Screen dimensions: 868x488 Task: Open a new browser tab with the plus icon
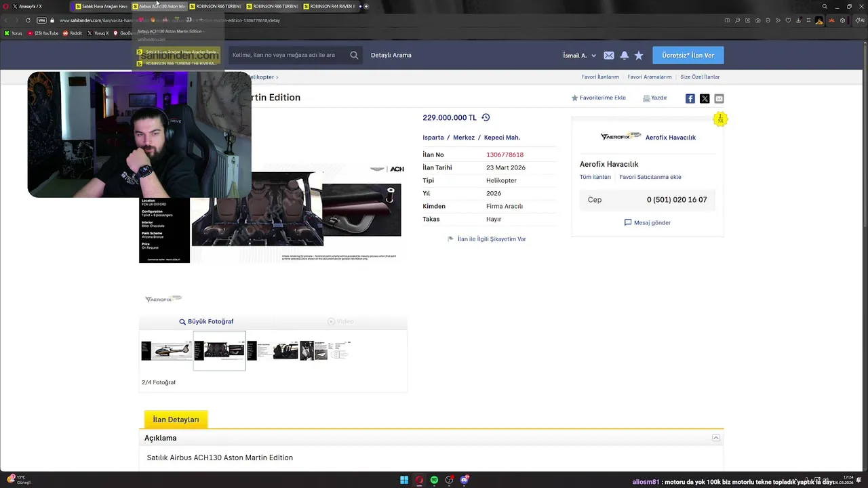(x=366, y=6)
